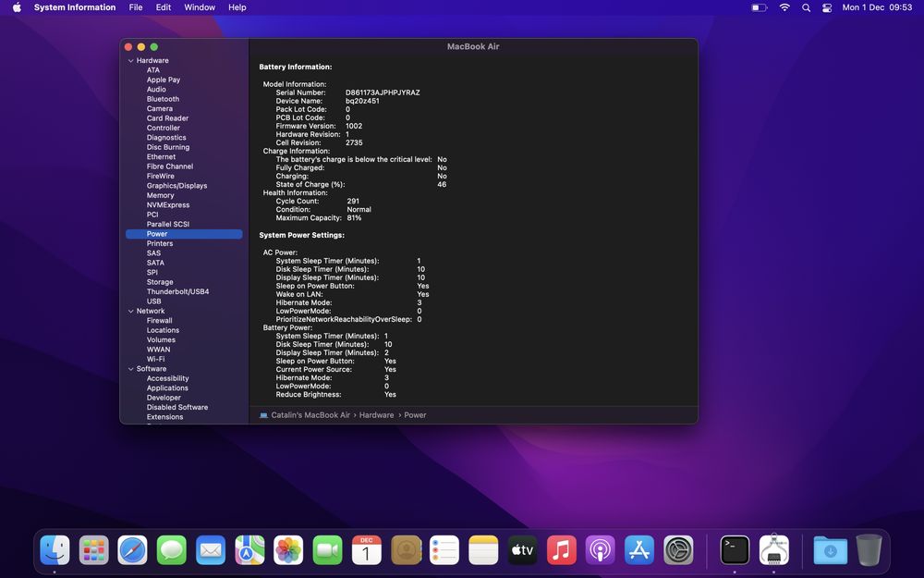Select Bluetooth in sidebar

(x=163, y=99)
